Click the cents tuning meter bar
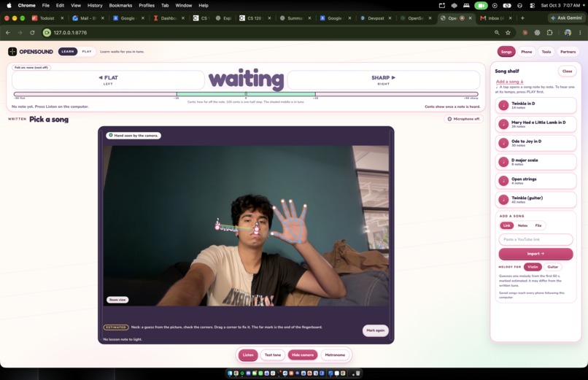Screen dimensions: 588x380 click(x=246, y=94)
